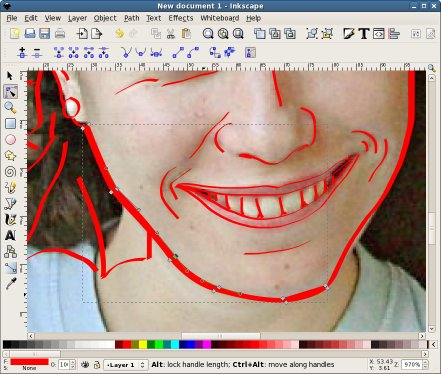441x374 pixels.
Task: Open the Effects menu
Action: (181, 18)
